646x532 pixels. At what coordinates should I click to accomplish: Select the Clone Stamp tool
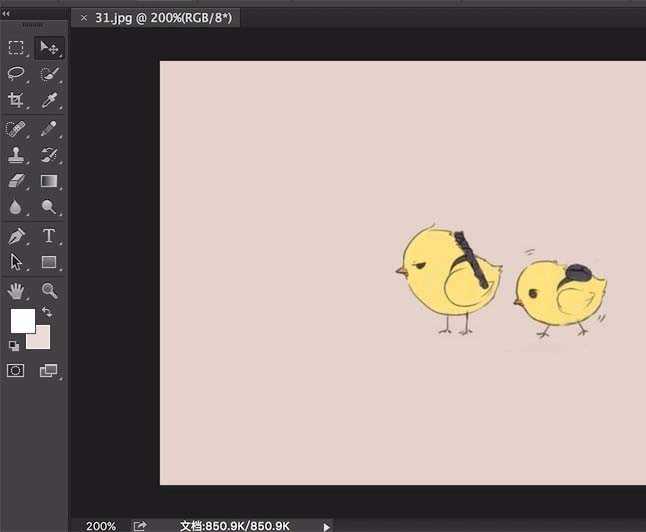click(16, 155)
